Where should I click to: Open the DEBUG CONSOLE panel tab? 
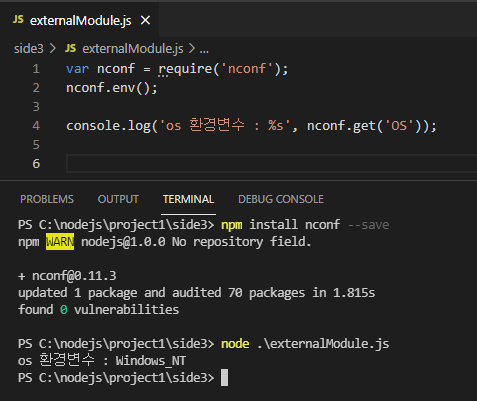(281, 199)
